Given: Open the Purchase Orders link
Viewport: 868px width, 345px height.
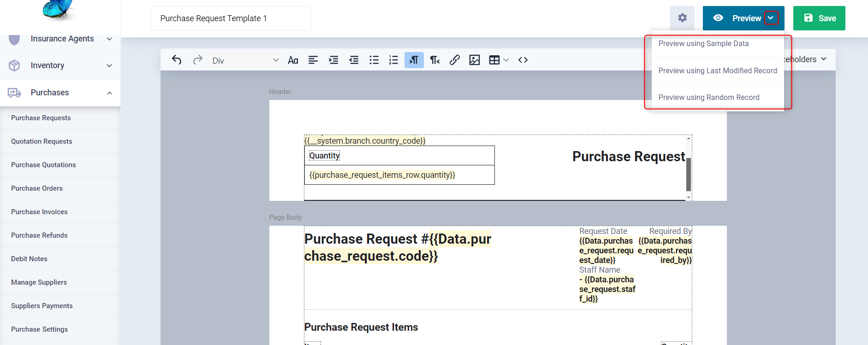Looking at the screenshot, I should 37,188.
